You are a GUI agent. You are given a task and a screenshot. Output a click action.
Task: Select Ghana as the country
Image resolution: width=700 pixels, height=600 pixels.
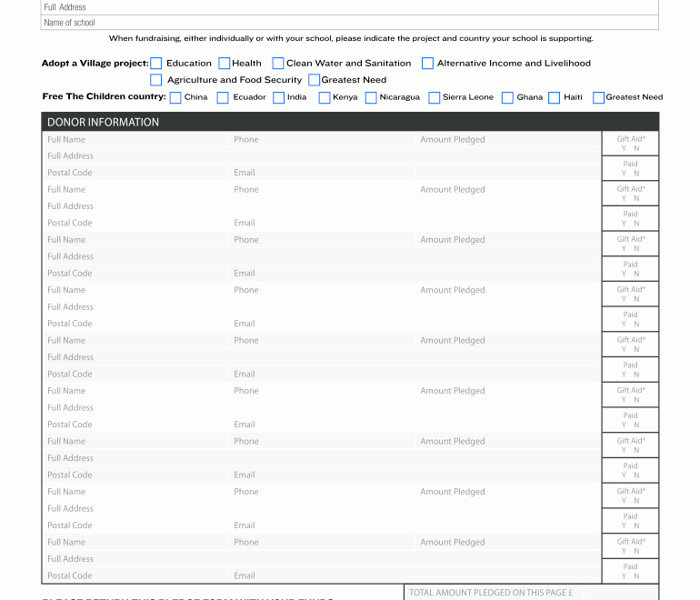[x=507, y=98]
